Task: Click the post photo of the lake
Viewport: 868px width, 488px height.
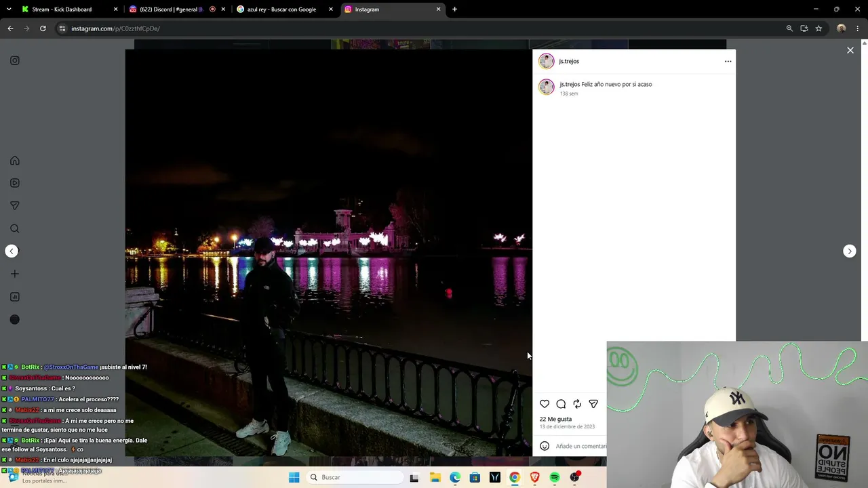Action: coord(329,252)
